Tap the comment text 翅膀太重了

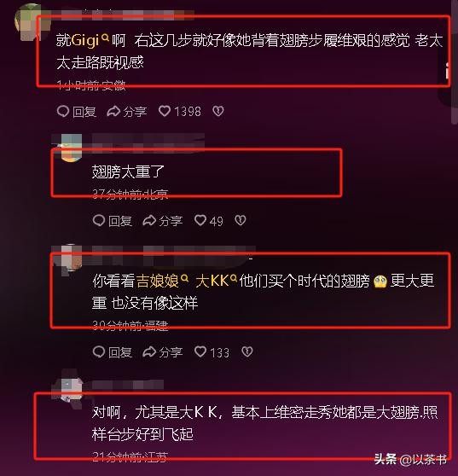(128, 171)
